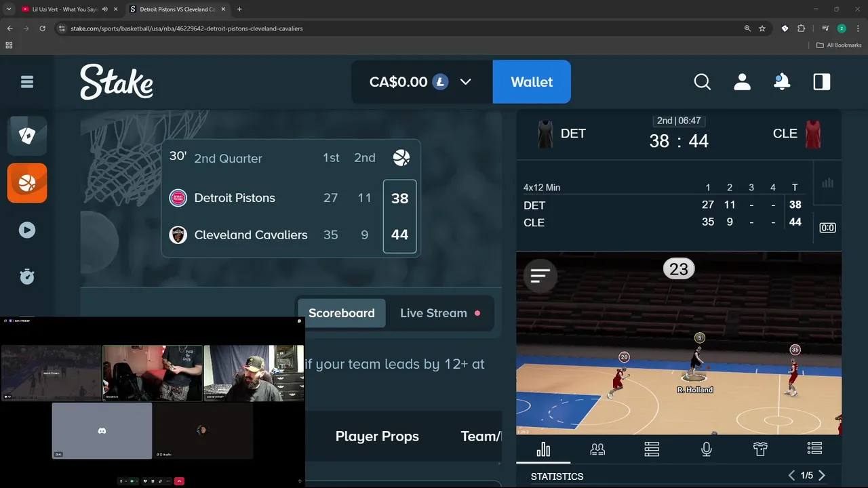Click the basketball icon in the scoreboard header
The width and height of the screenshot is (868, 488).
[x=401, y=158]
